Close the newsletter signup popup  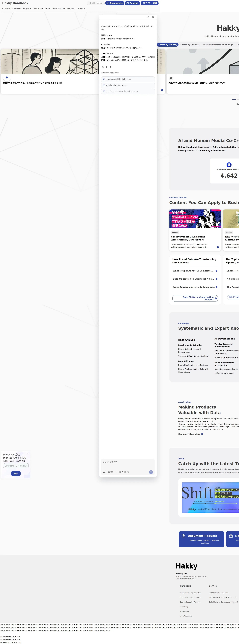28,454
